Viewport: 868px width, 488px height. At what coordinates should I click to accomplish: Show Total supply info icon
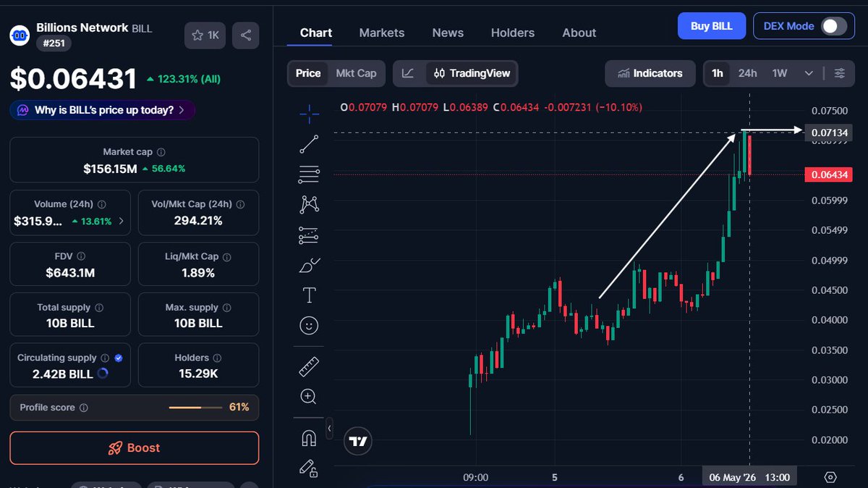click(x=99, y=308)
